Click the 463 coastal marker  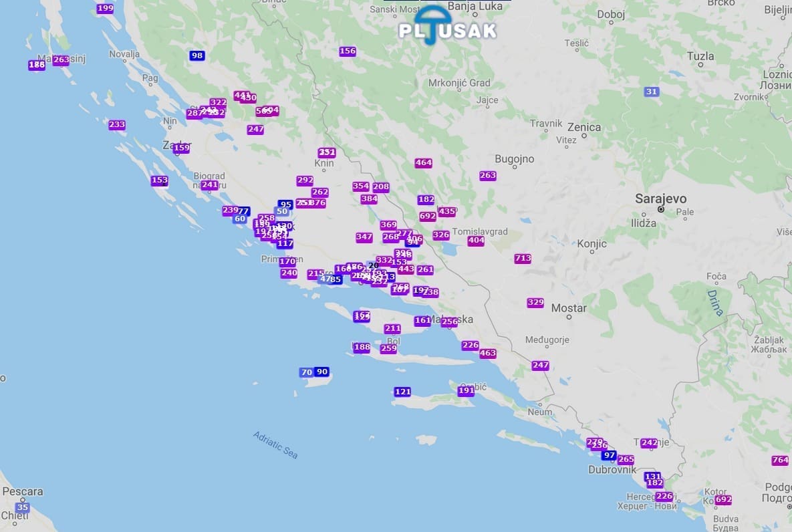[488, 354]
